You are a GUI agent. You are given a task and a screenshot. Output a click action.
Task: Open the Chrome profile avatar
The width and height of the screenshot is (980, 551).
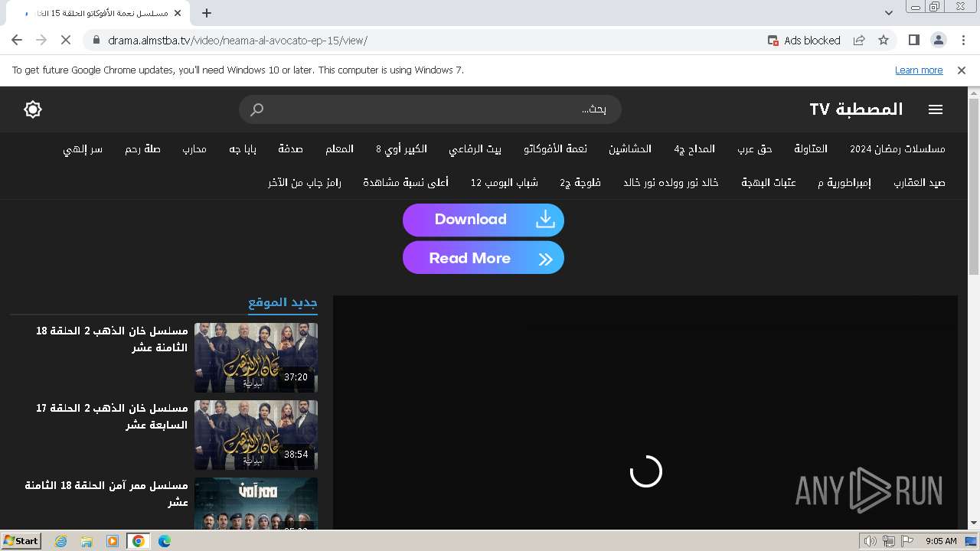tap(938, 40)
